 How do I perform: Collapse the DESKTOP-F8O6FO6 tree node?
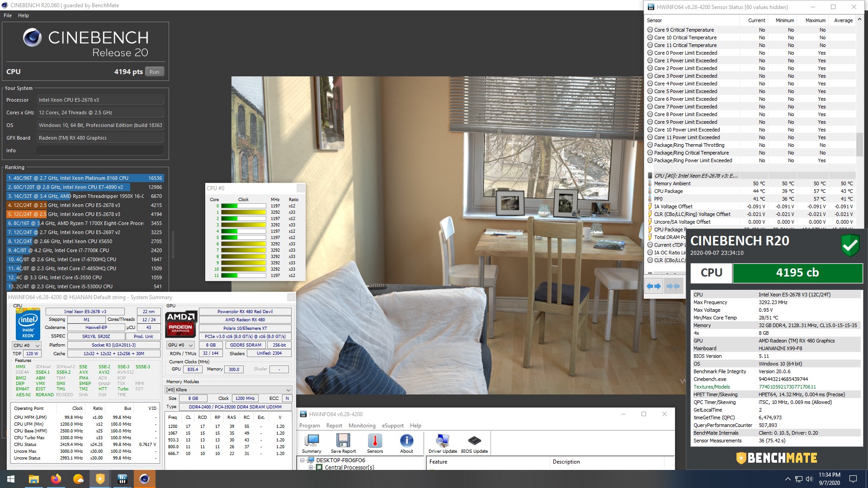[302, 460]
